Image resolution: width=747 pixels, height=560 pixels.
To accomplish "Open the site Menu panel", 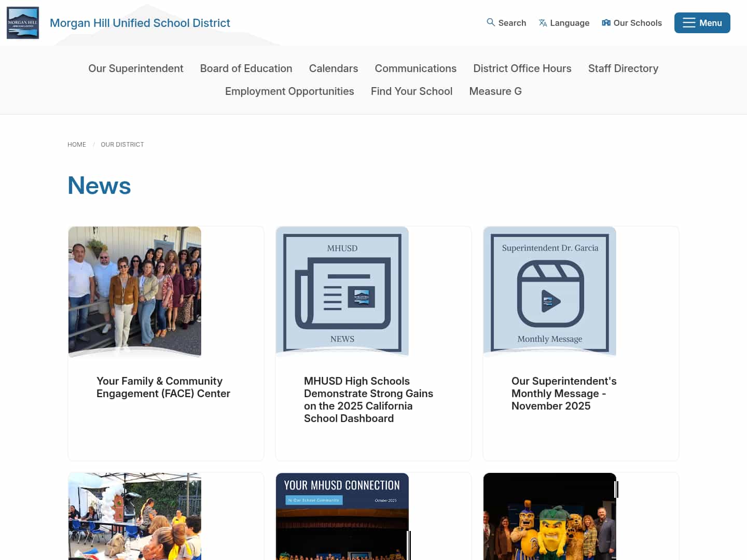I will coord(702,23).
